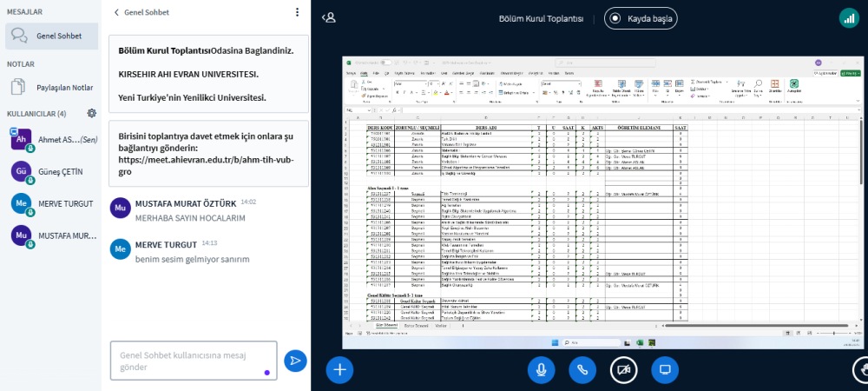Click the raise hand icon
This screenshot has width=868, height=391.
[x=860, y=369]
